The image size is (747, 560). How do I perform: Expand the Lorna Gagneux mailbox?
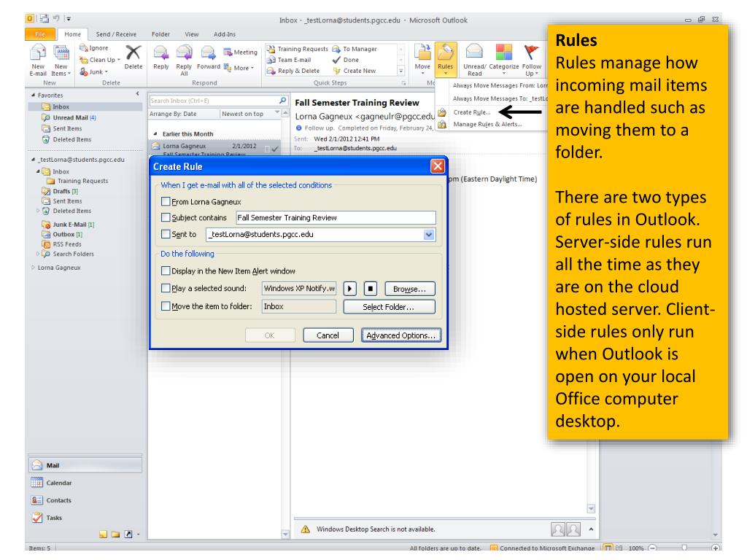pyautogui.click(x=33, y=267)
